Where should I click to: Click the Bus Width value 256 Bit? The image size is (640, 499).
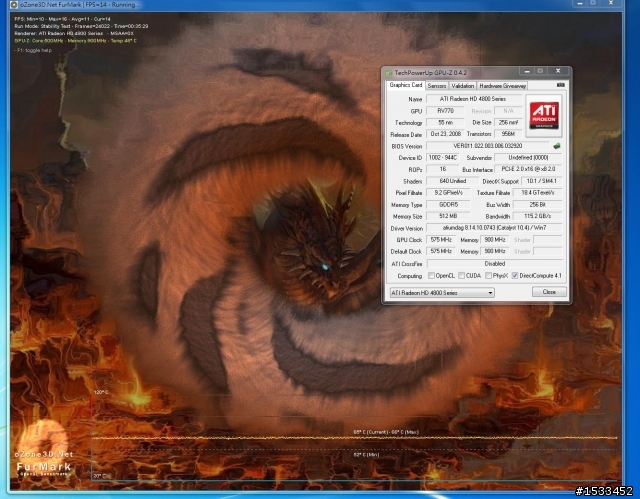(x=538, y=204)
